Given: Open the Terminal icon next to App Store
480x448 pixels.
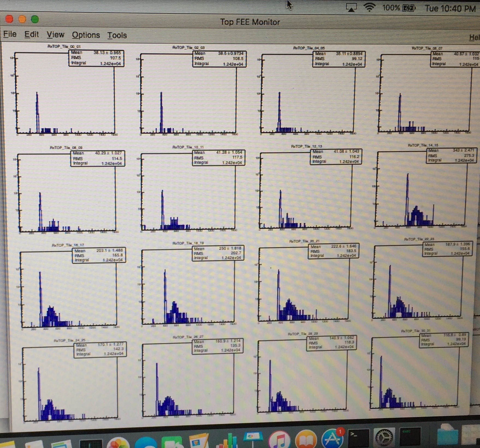Looking at the screenshot, I should (x=359, y=438).
